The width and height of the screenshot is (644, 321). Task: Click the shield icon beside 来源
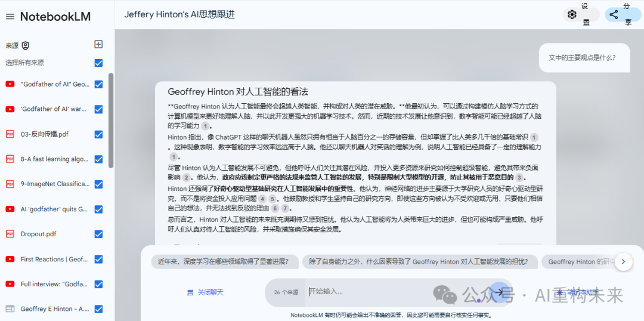26,45
